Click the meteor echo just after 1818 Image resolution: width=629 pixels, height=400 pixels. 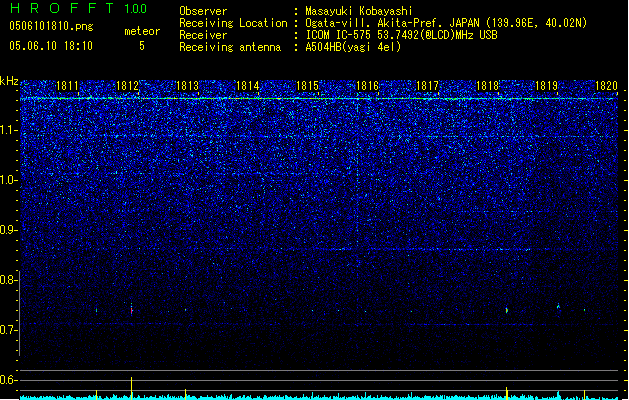(x=507, y=310)
